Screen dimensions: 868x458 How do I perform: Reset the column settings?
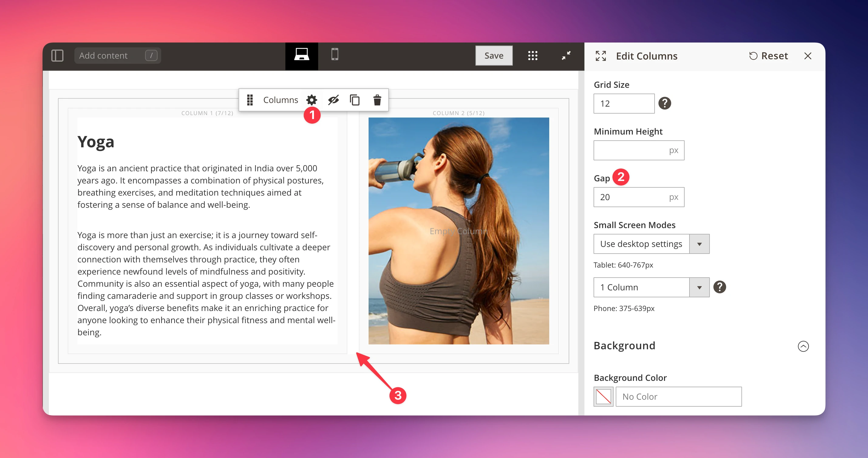[x=768, y=56]
